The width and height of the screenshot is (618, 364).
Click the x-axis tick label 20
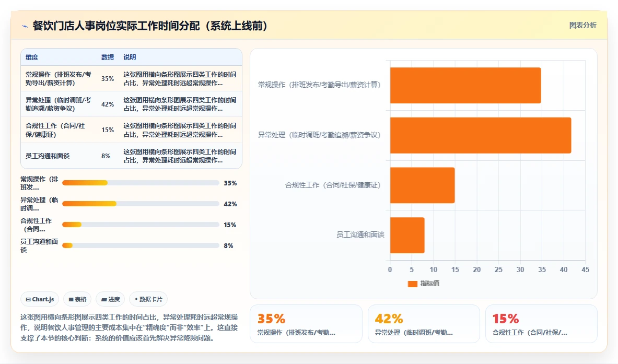pos(477,270)
